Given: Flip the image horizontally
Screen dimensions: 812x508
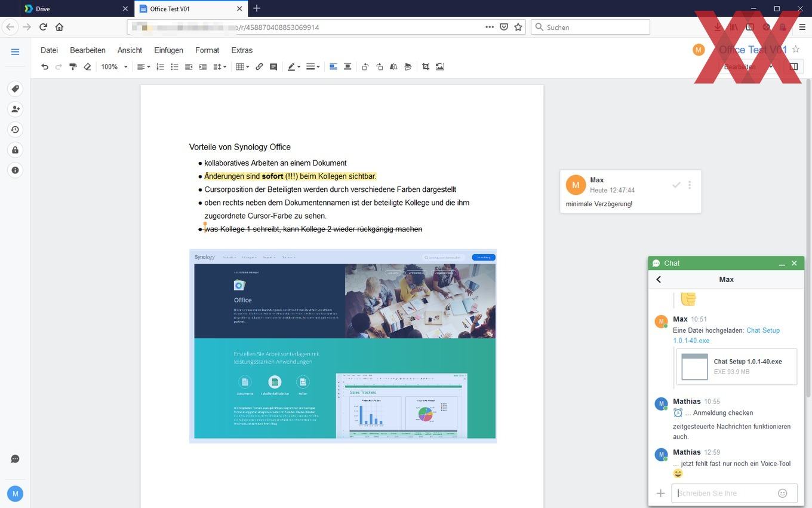Looking at the screenshot, I should click(393, 67).
